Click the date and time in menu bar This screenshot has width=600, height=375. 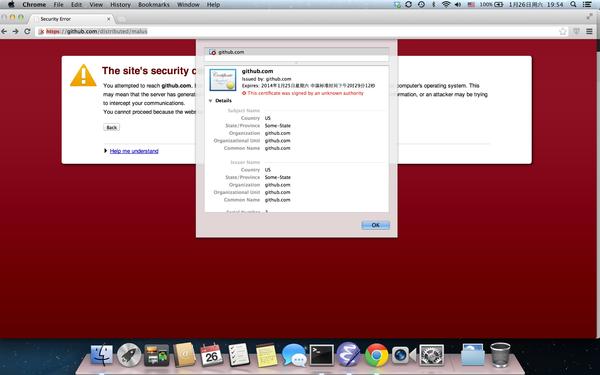(x=536, y=5)
